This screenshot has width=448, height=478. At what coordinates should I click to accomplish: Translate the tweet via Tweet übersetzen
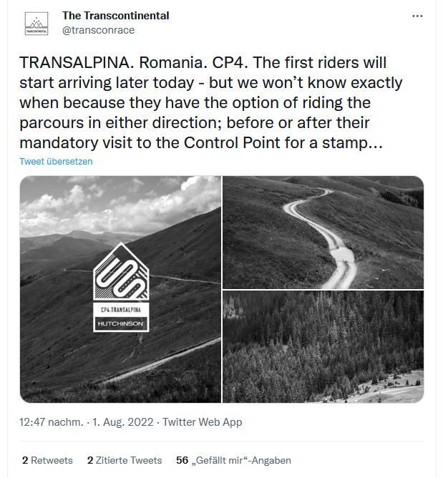56,161
